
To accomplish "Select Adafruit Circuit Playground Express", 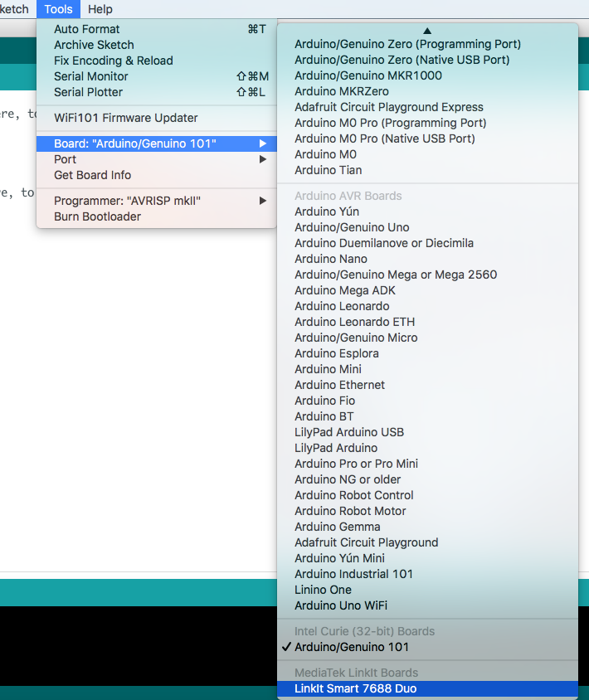I will (427, 107).
